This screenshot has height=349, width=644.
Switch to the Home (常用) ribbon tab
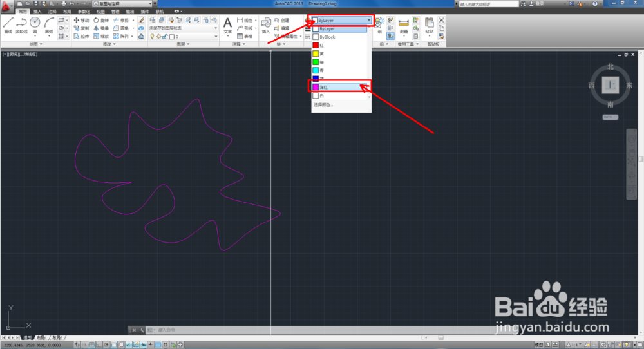[23, 12]
